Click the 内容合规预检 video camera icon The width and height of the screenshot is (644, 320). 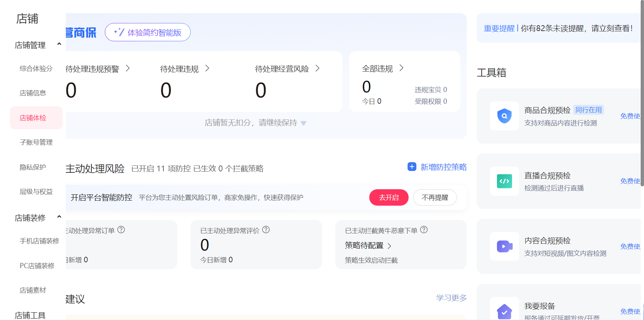[x=504, y=246]
